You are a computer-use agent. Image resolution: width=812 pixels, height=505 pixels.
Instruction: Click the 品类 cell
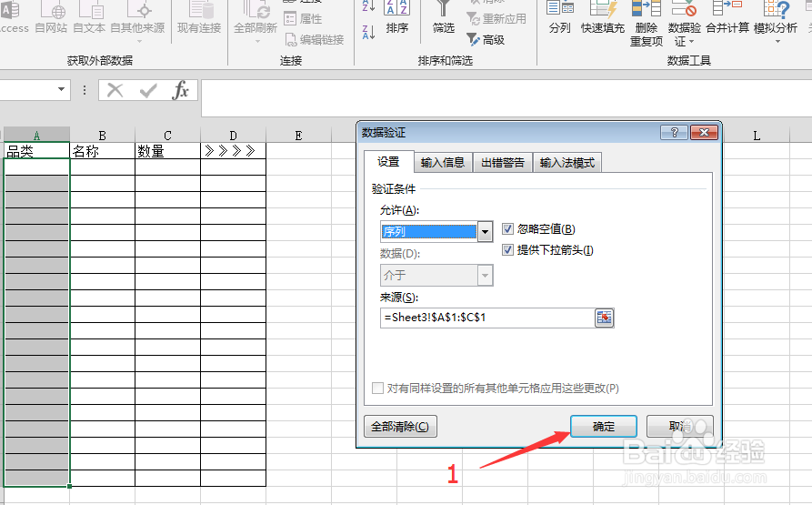click(36, 151)
